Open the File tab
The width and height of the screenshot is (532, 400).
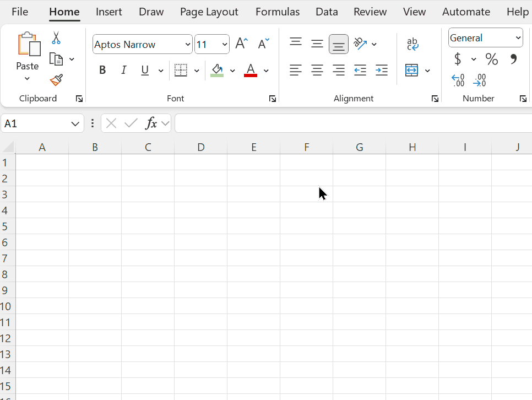tap(20, 12)
